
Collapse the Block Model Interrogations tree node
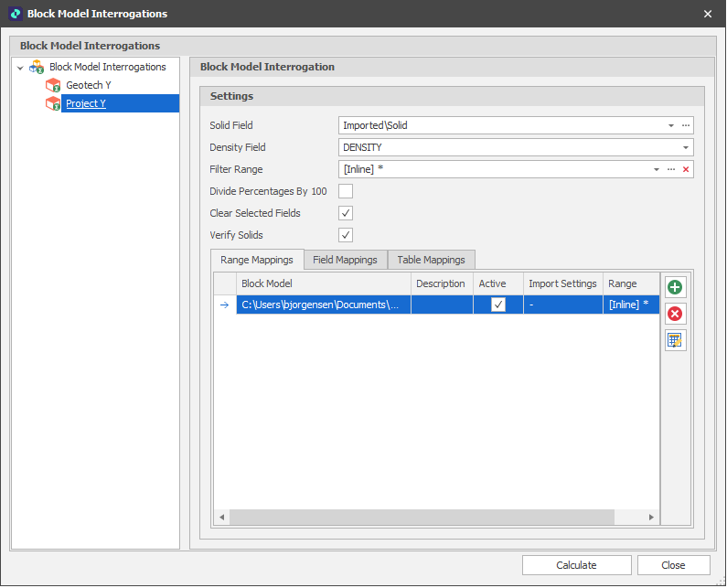20,68
